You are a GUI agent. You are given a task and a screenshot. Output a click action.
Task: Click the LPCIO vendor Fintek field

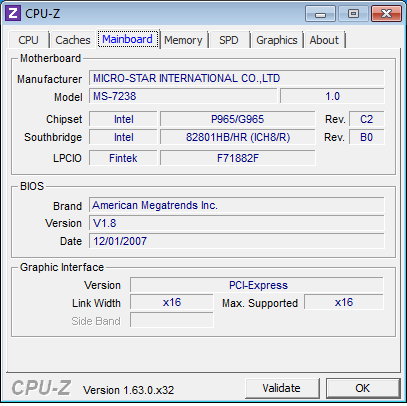coord(123,158)
